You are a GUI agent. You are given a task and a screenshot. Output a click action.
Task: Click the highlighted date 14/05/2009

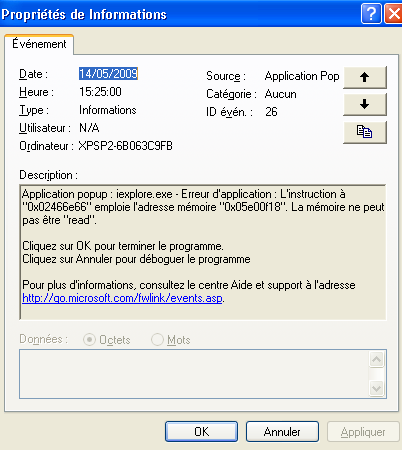coord(108,74)
